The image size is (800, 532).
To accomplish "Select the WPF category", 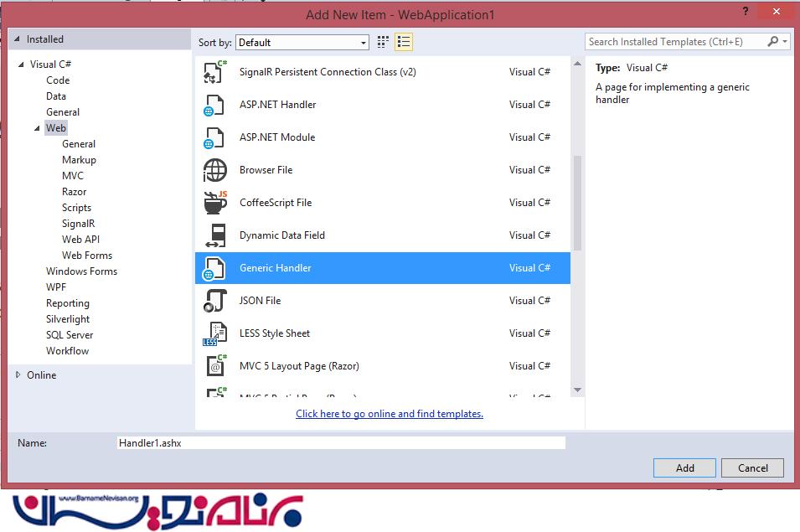I will click(56, 287).
